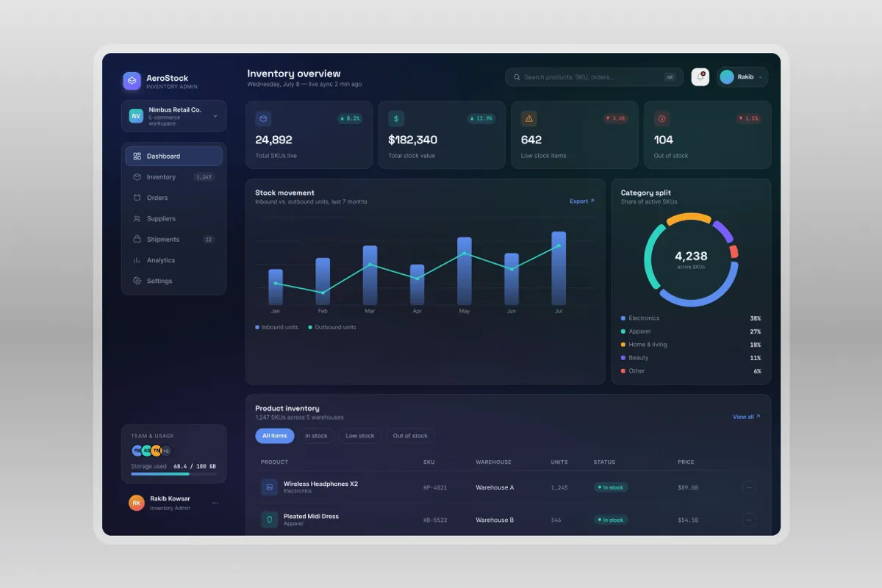Click the storage used progress bar

click(173, 474)
